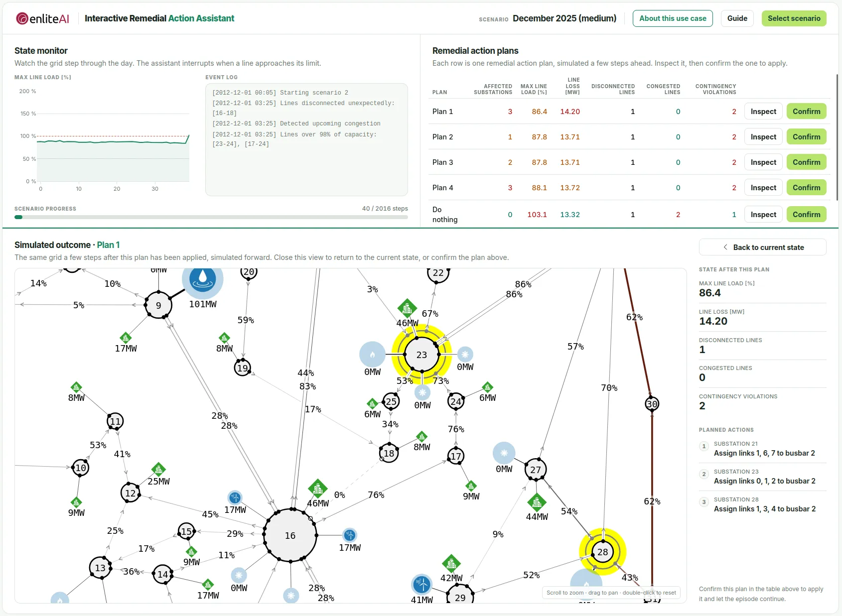Click substation node 9
This screenshot has height=616, width=842.
click(x=158, y=305)
